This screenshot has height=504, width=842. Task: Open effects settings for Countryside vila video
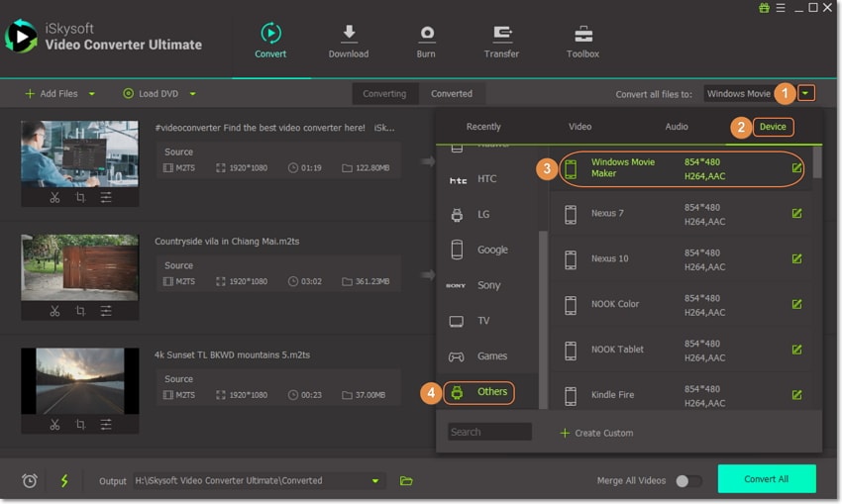[106, 311]
